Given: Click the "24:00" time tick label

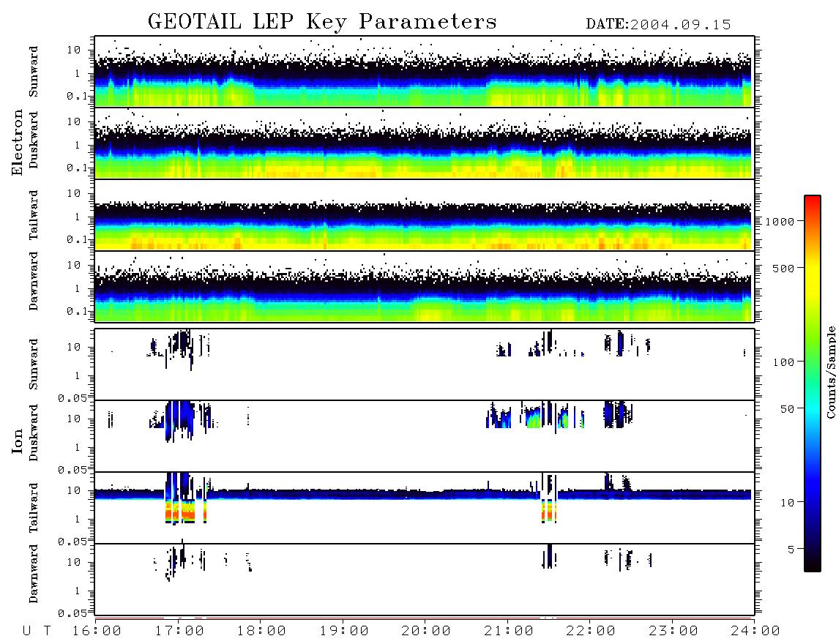Looking at the screenshot, I should coord(755,632).
